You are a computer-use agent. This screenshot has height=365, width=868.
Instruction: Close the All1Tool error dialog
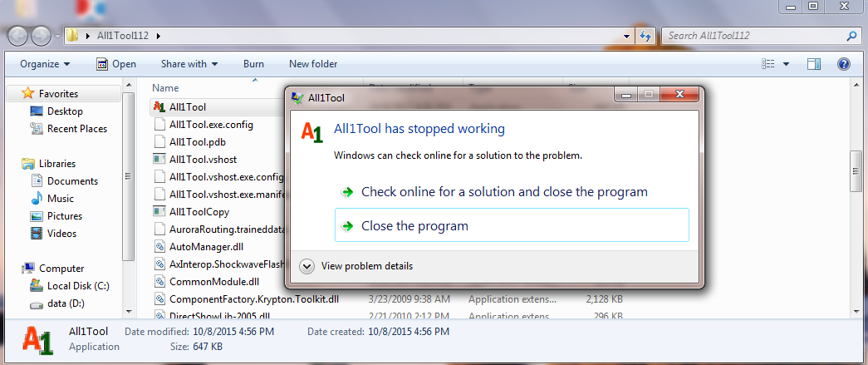click(x=679, y=95)
